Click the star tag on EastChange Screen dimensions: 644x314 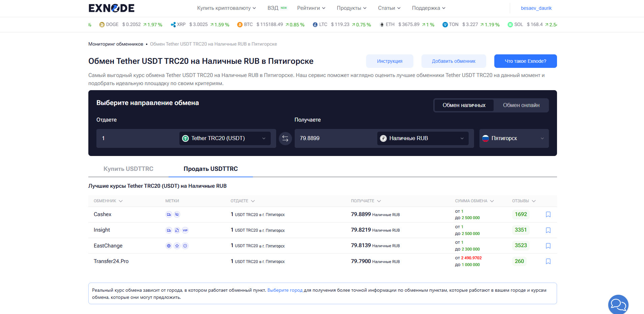point(177,246)
